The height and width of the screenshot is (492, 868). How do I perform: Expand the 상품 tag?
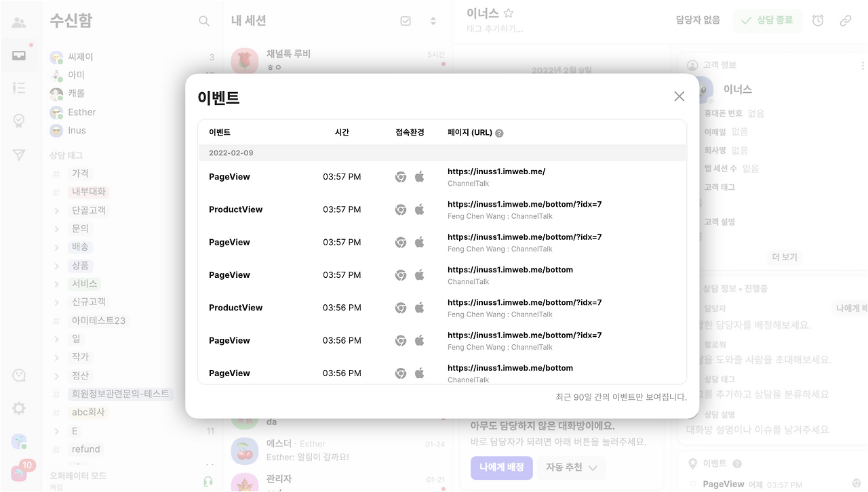point(57,266)
